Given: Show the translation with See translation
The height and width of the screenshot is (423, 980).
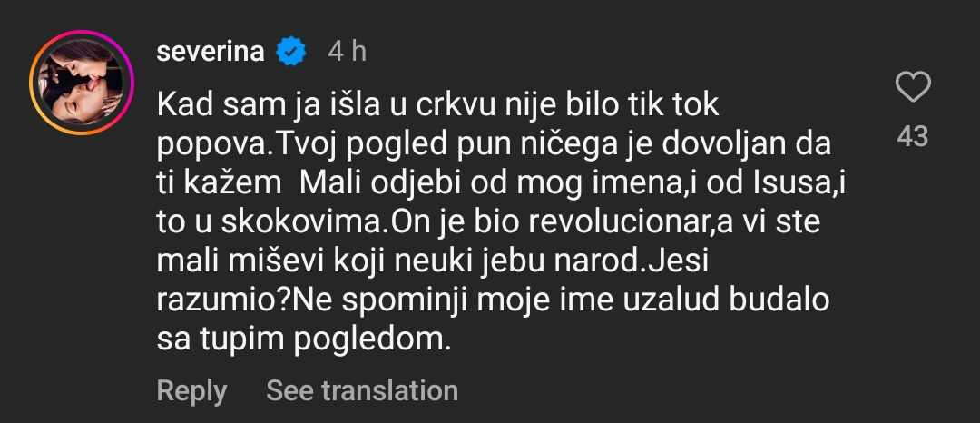Looking at the screenshot, I should [362, 391].
